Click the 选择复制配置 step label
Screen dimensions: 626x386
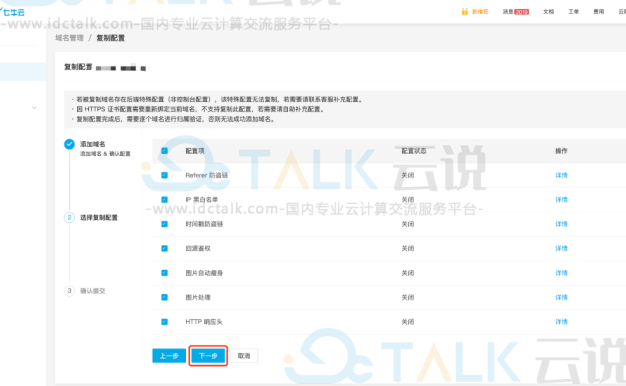[99, 218]
